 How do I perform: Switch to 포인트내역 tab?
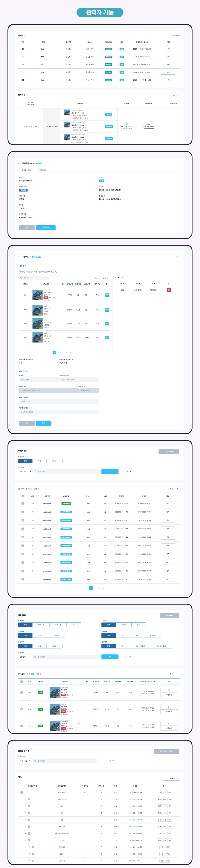[x=42, y=170]
